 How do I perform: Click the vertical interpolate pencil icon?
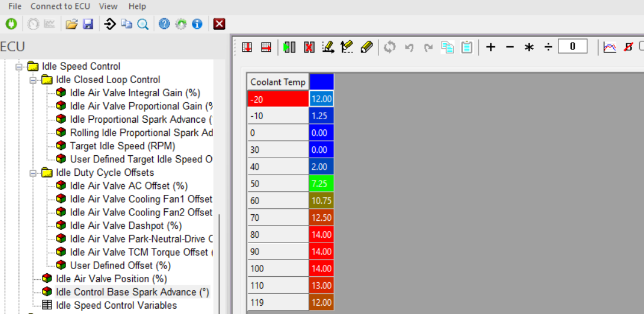(x=348, y=47)
